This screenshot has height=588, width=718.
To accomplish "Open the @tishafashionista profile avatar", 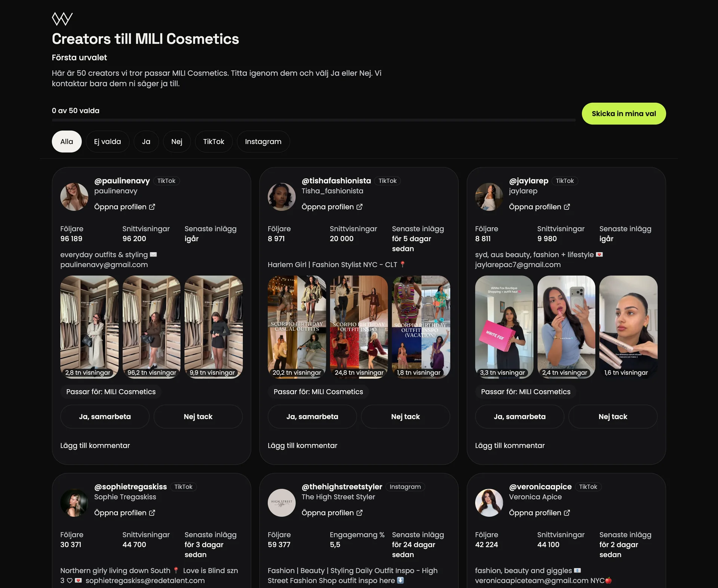I will point(282,197).
